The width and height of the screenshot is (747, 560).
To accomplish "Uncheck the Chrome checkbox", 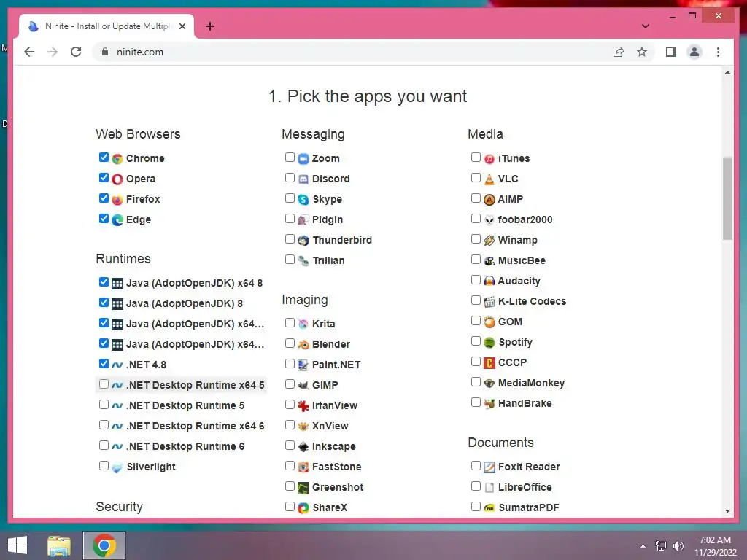I will coord(104,157).
